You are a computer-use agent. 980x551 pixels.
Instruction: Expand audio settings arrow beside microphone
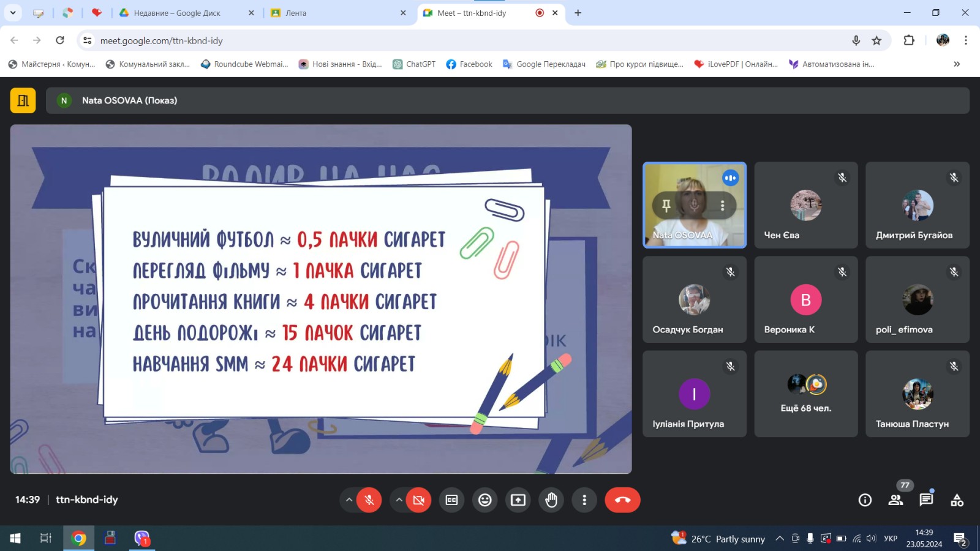(349, 500)
